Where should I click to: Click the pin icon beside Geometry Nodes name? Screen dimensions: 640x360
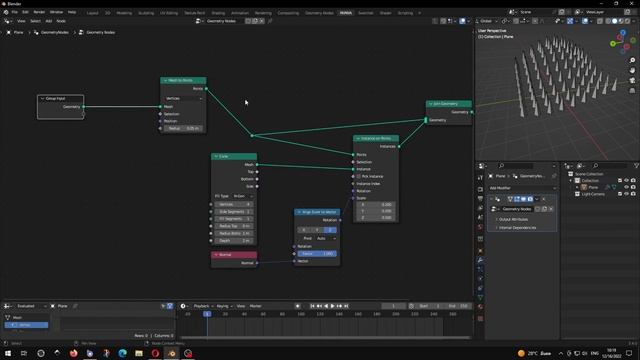point(270,21)
